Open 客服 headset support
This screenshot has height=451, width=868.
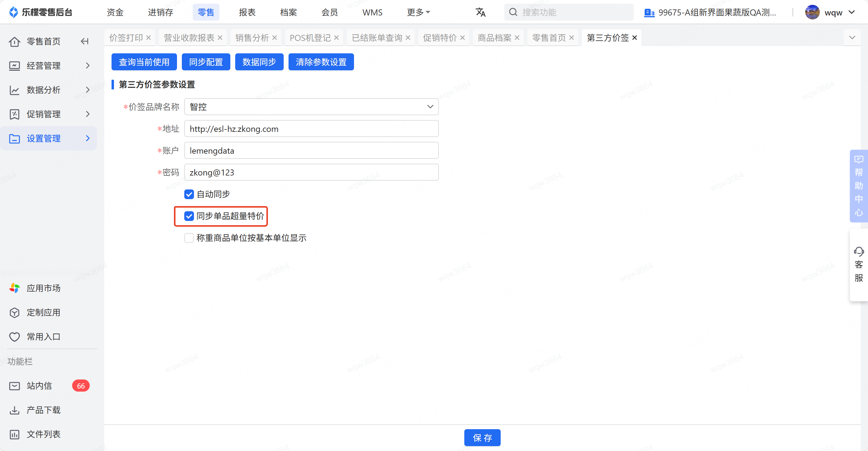click(859, 265)
